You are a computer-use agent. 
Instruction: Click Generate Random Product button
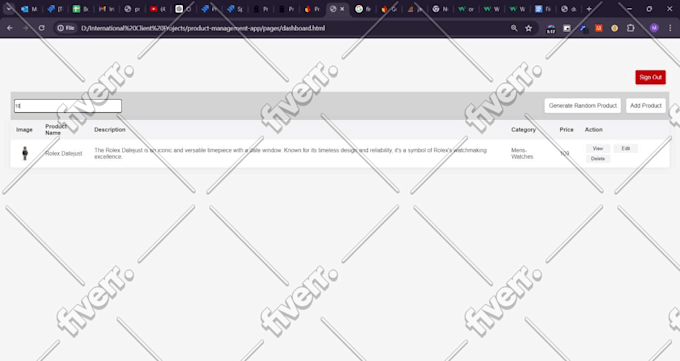582,105
